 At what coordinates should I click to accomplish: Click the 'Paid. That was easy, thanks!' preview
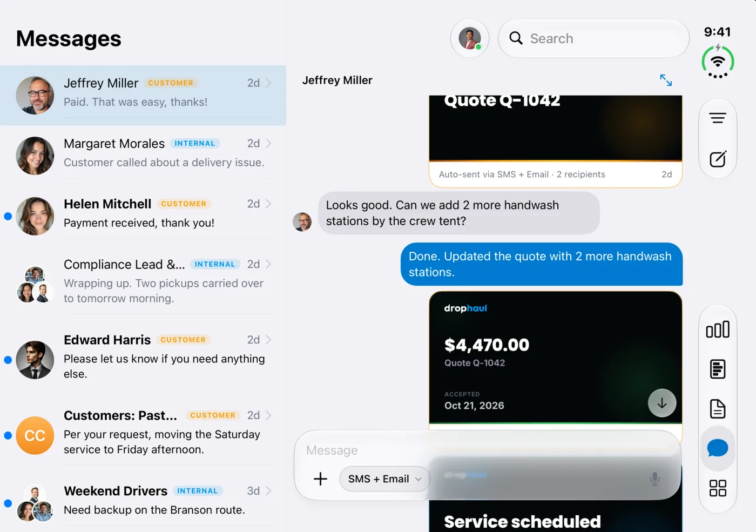(136, 102)
